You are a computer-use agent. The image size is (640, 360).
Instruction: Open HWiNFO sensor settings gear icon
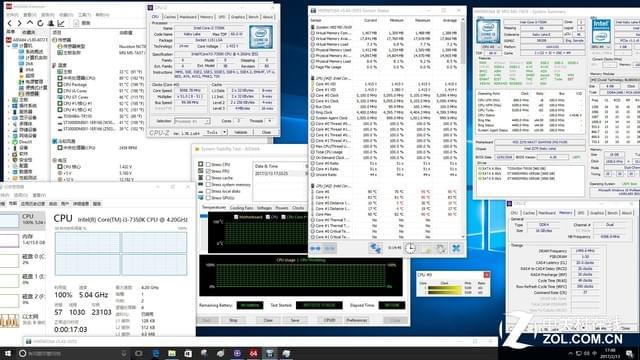click(x=441, y=248)
